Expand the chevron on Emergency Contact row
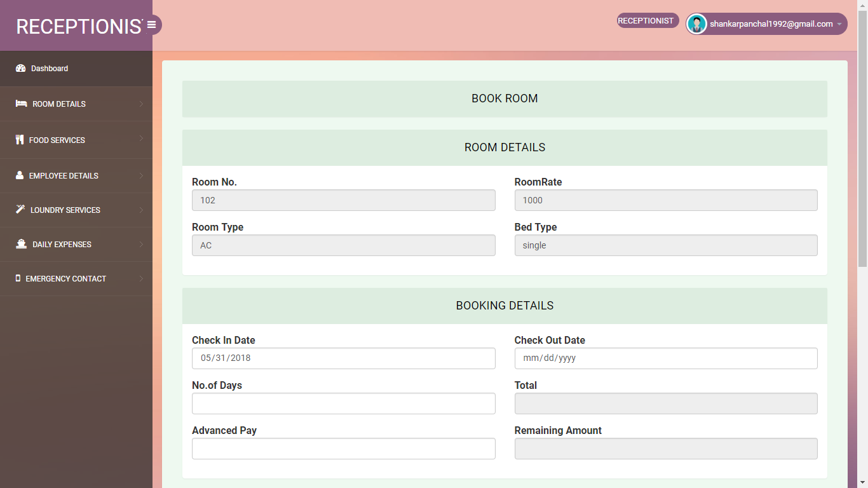This screenshot has height=488, width=868. (141, 278)
